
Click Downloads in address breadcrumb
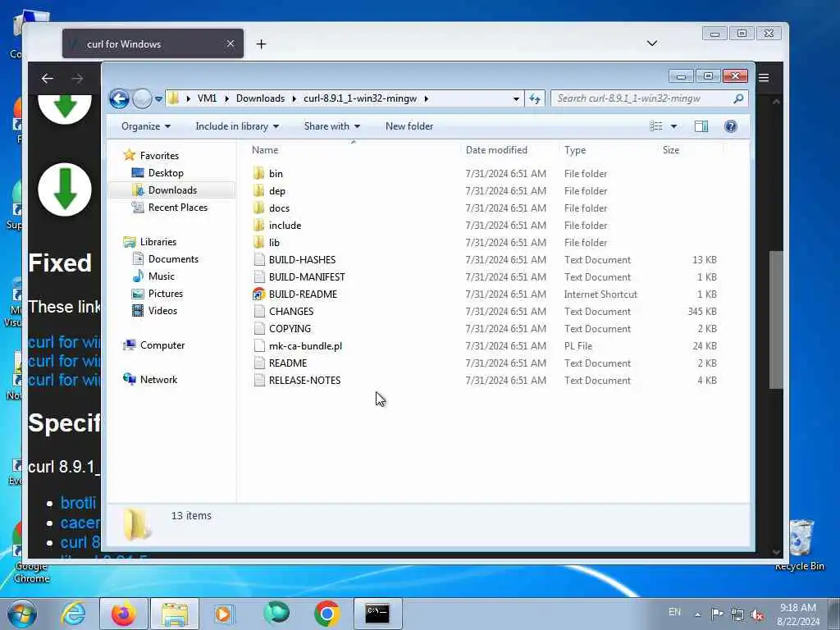pyautogui.click(x=260, y=98)
